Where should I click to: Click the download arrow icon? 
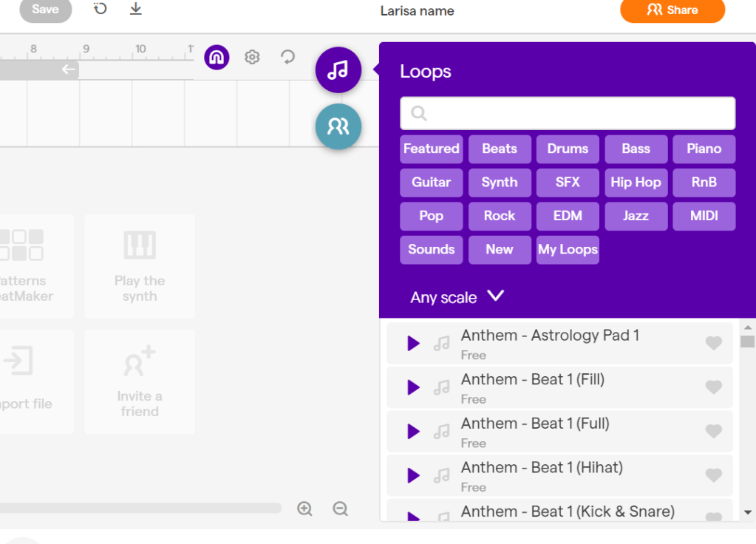click(x=135, y=9)
